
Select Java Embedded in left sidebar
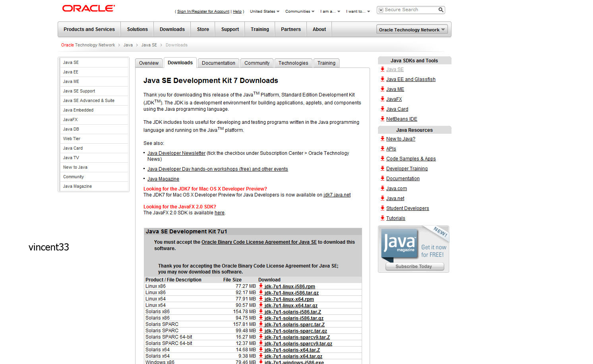(x=94, y=110)
